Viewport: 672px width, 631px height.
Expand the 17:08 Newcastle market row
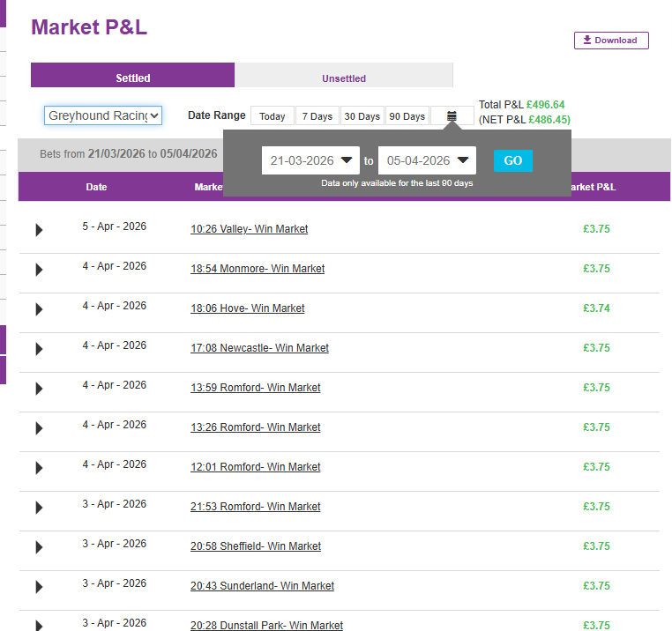[x=39, y=349]
